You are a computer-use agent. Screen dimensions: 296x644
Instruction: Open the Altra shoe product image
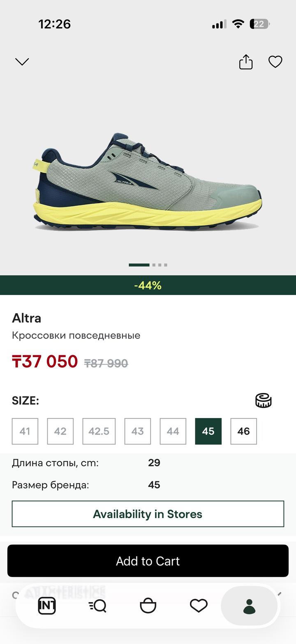(x=147, y=181)
